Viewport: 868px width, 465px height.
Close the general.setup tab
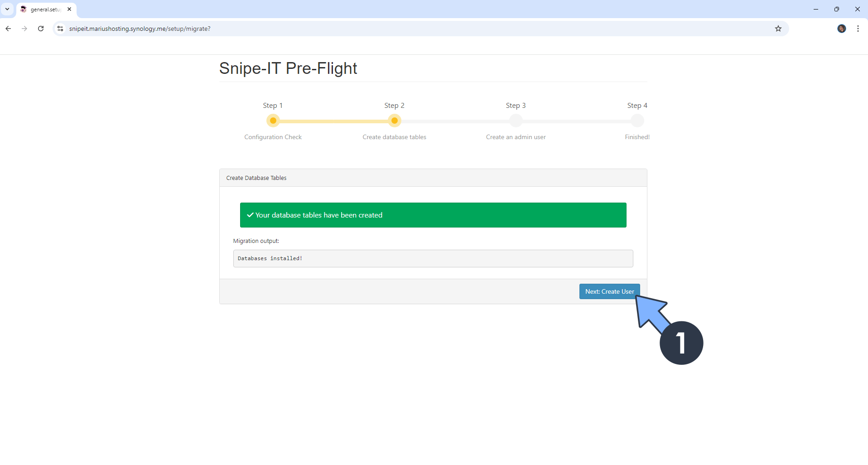(x=69, y=9)
